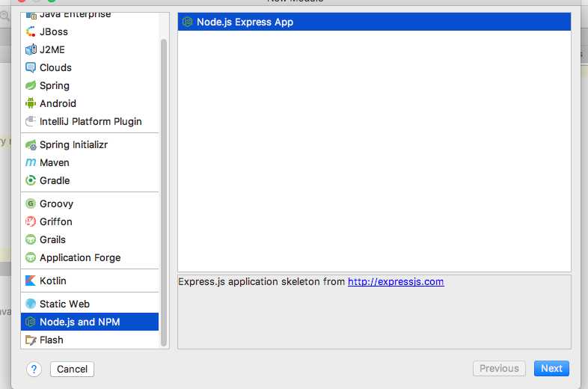Select Spring Initializr entry
Viewport: 588px width, 389px height.
[x=90, y=145]
